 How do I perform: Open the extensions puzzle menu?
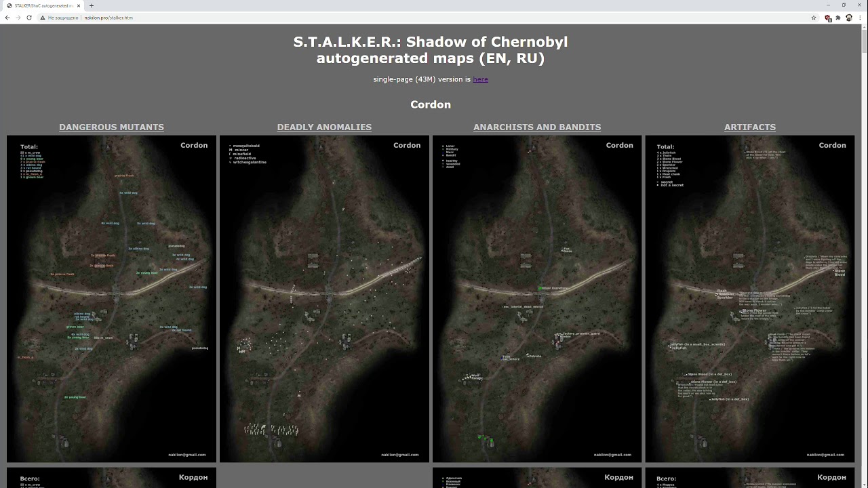[838, 18]
